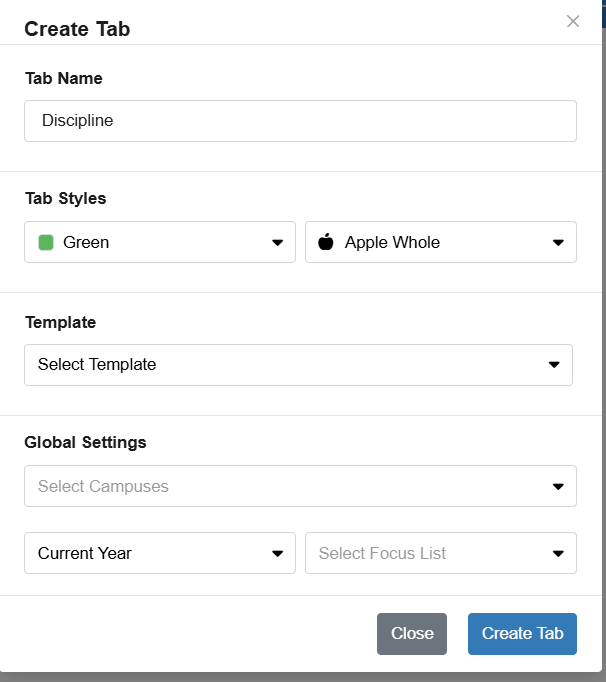Open the Apple Whole icon dropdown
The image size is (606, 682).
click(x=441, y=242)
